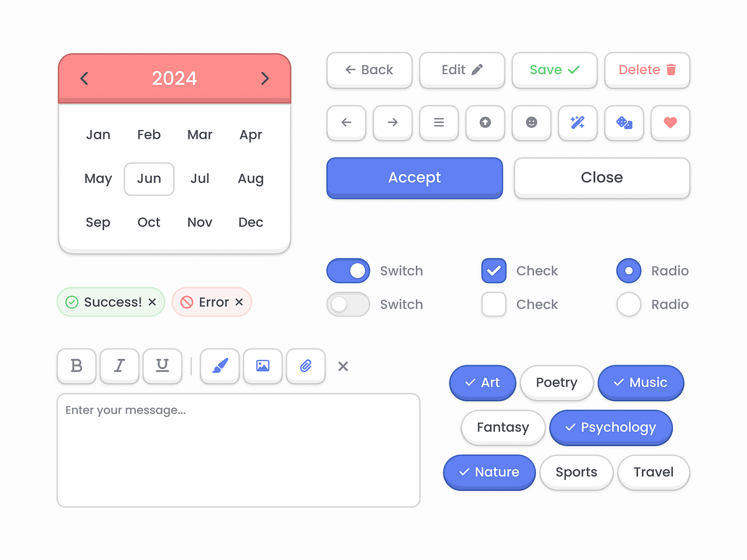Disable the enabled Switch toggle
Viewport: 747px width, 560px height.
pyautogui.click(x=348, y=271)
